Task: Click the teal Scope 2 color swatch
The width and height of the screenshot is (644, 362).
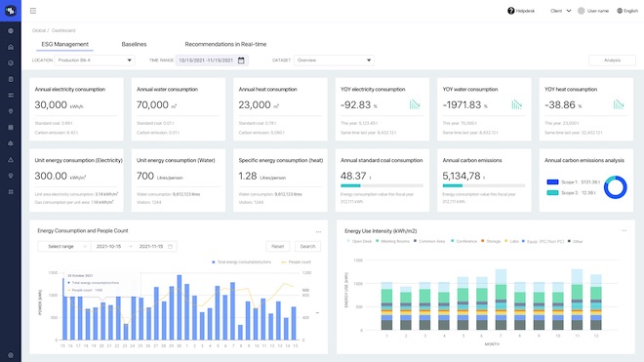Action: click(x=552, y=193)
